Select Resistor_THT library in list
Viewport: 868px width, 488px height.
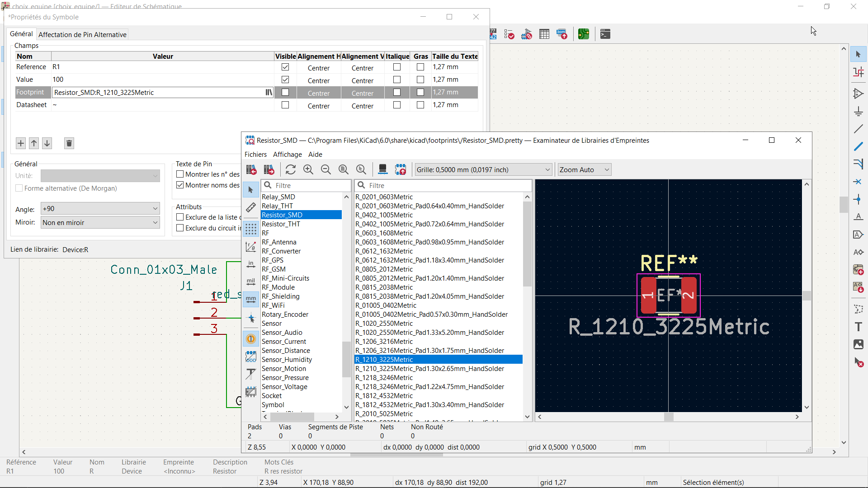pyautogui.click(x=281, y=224)
